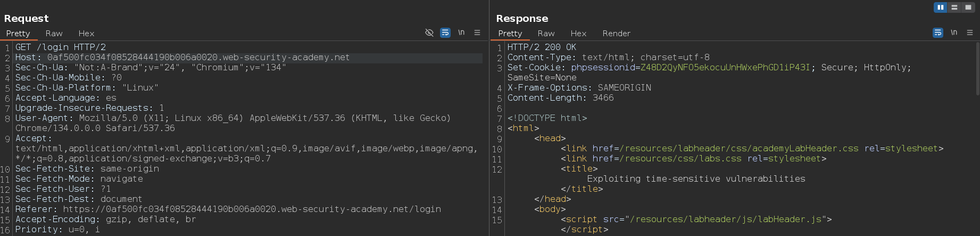Switch Response view to Hex tab
This screenshot has height=236, width=980.
pyautogui.click(x=578, y=34)
